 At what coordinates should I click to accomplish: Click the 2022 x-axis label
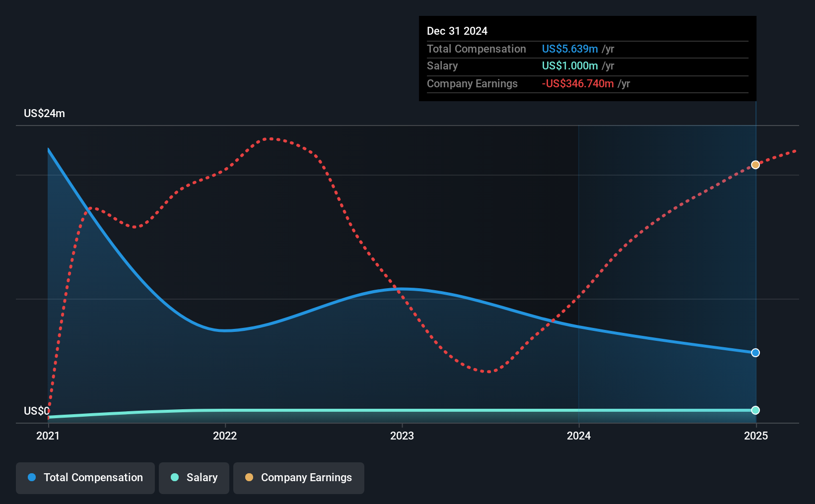pyautogui.click(x=225, y=436)
